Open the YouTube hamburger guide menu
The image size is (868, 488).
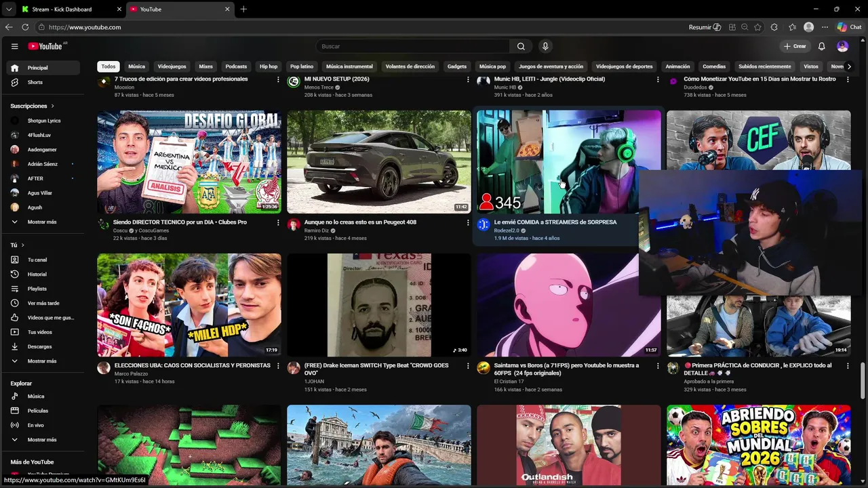pyautogui.click(x=14, y=46)
